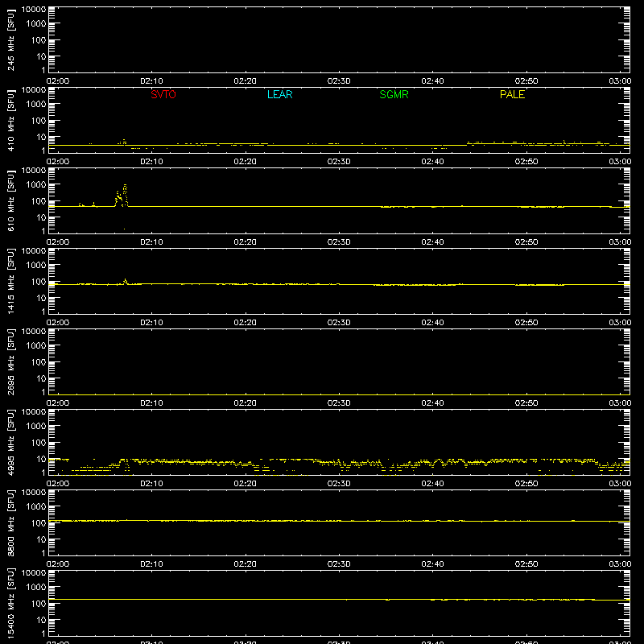Click 02:20 tick label under 410 MHz panel
Screen dimensions: 644x644
click(246, 162)
